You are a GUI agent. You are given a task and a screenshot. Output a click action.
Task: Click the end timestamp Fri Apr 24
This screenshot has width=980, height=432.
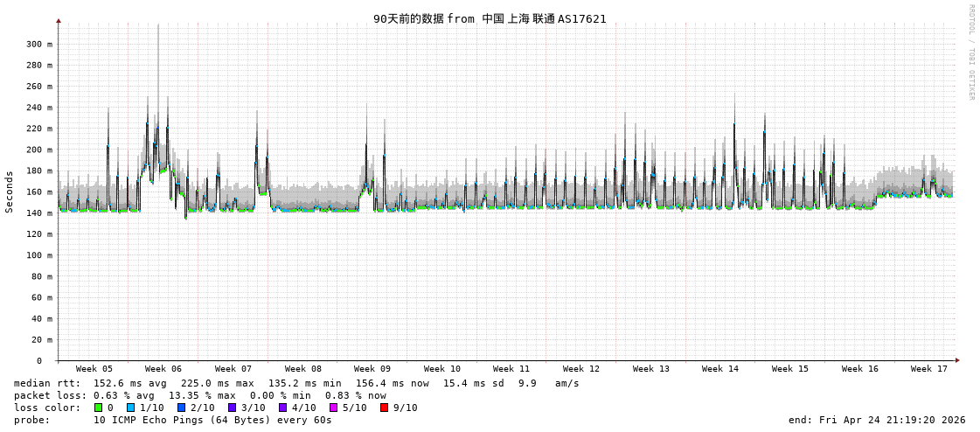pyautogui.click(x=877, y=420)
